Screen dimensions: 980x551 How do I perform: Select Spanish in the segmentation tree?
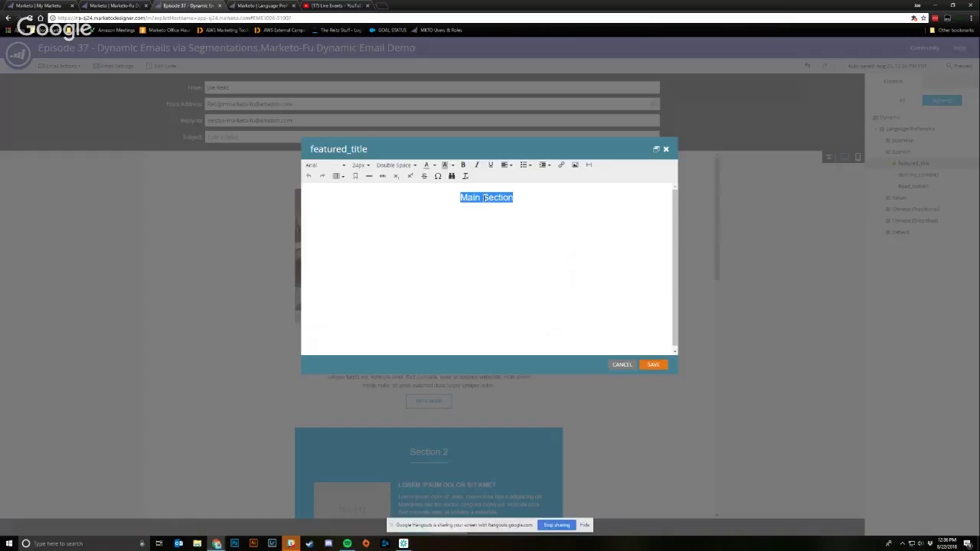point(901,152)
